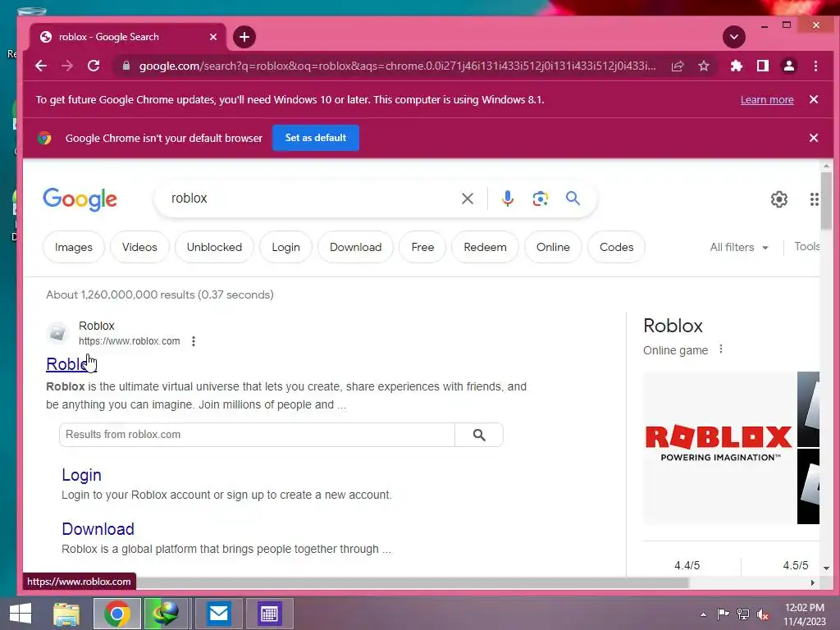
Task: Select the Download filter chip
Action: (356, 247)
